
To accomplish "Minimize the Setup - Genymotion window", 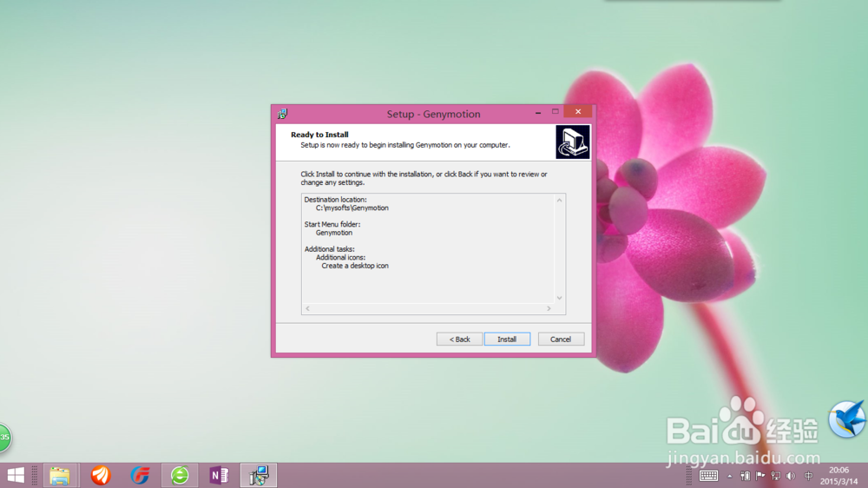I will 538,112.
